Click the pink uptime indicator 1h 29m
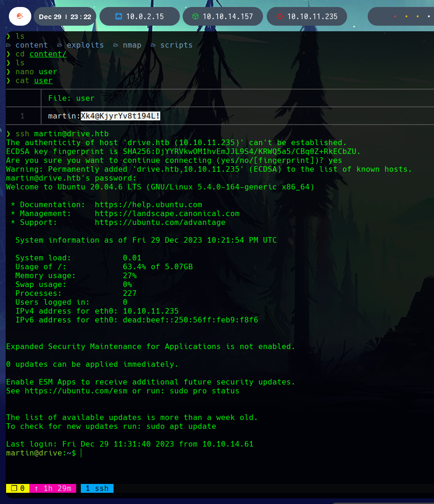 (x=53, y=489)
